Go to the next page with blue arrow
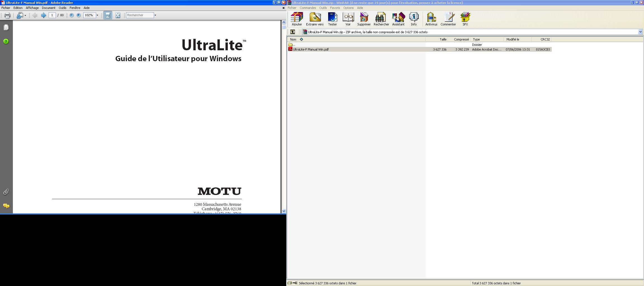644x286 pixels. (x=43, y=15)
